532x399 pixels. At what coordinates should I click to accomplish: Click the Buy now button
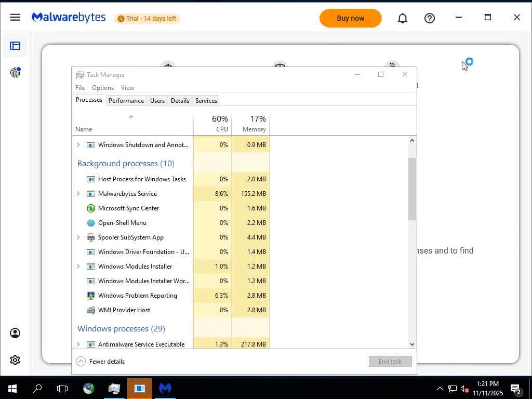pyautogui.click(x=351, y=18)
